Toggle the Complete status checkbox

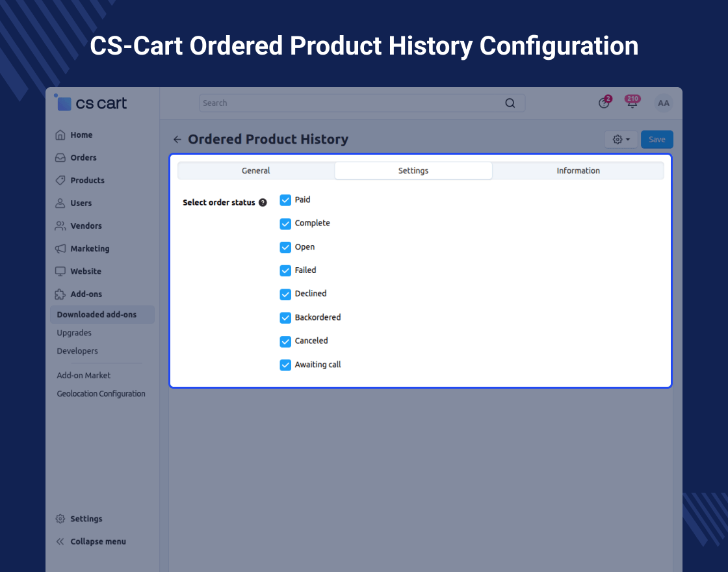pyautogui.click(x=285, y=224)
